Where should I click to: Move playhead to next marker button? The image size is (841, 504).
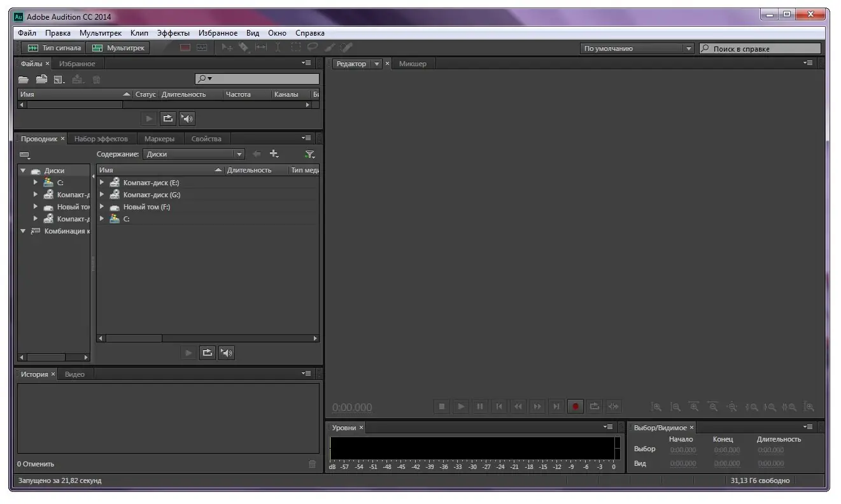pos(556,406)
